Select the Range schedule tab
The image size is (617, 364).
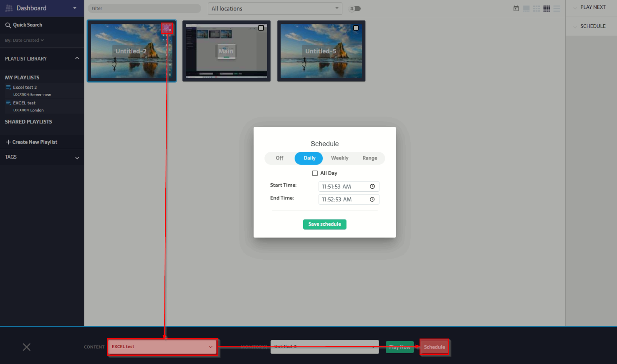tap(369, 158)
